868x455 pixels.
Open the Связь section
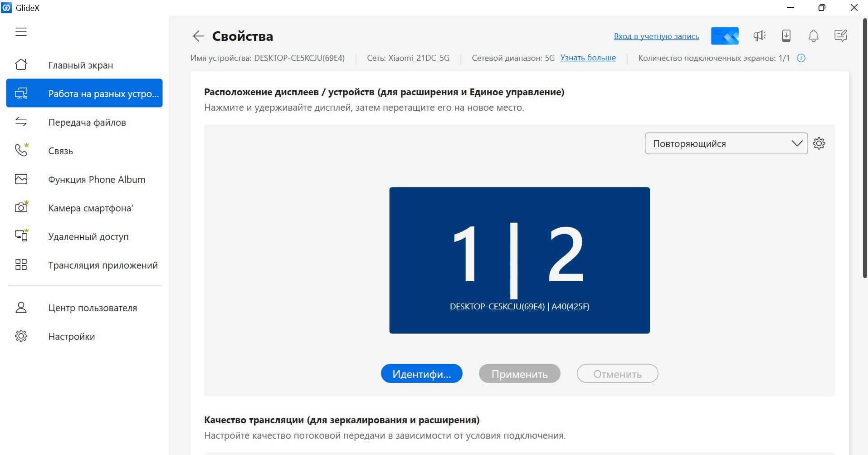tap(84, 151)
